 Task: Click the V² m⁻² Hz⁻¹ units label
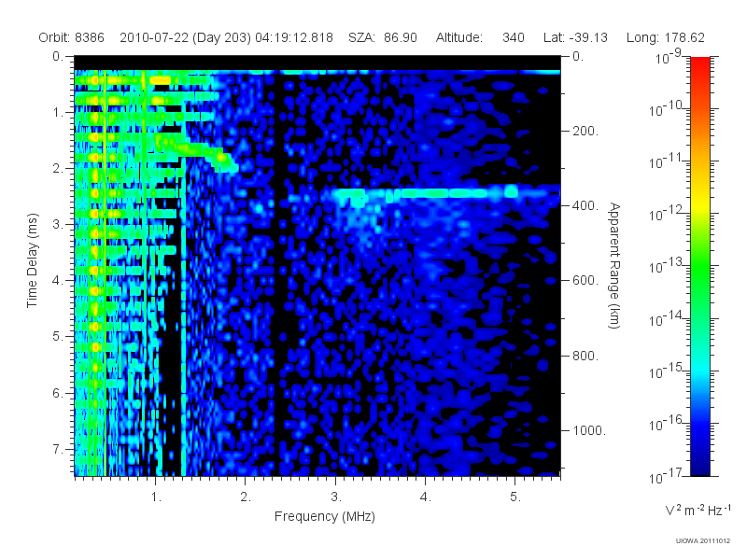tap(698, 510)
